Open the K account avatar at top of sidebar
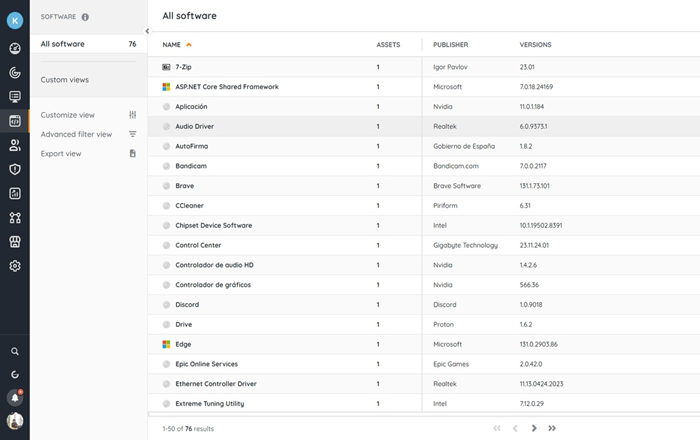 pyautogui.click(x=15, y=21)
